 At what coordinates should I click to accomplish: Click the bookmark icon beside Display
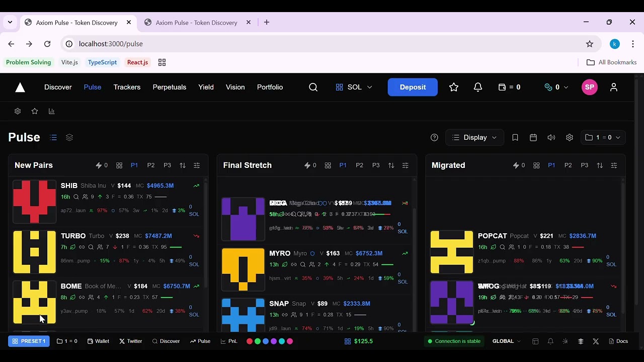click(x=515, y=138)
